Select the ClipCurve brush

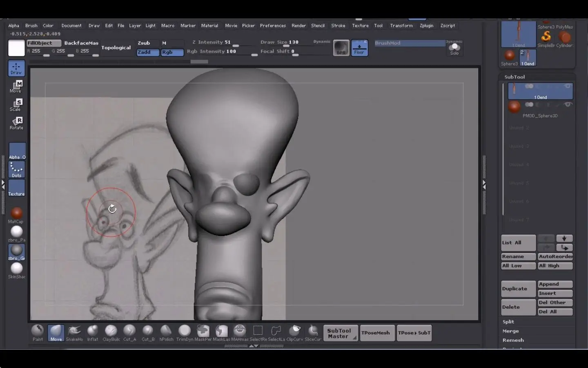(x=295, y=333)
